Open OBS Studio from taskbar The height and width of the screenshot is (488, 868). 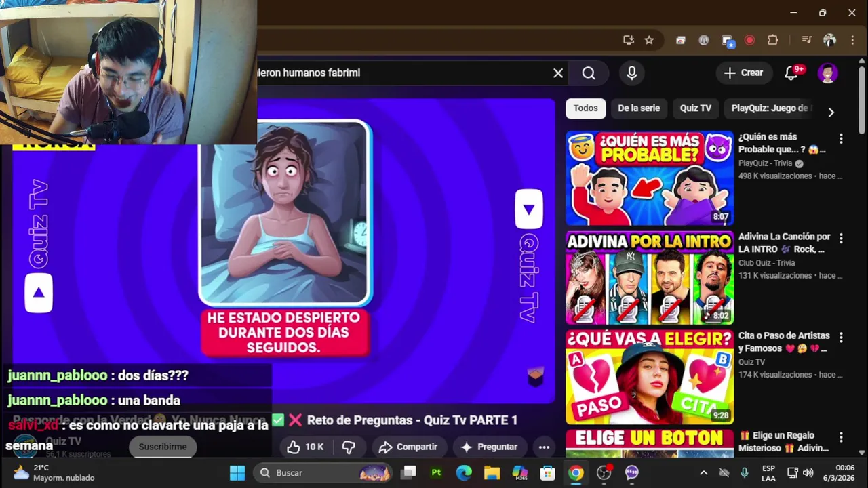point(604,473)
